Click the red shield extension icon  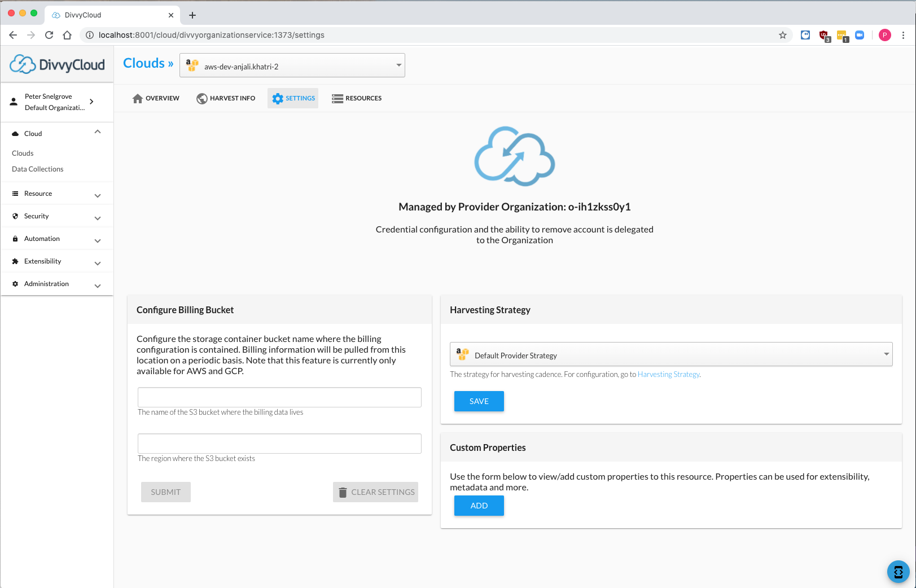coord(824,36)
